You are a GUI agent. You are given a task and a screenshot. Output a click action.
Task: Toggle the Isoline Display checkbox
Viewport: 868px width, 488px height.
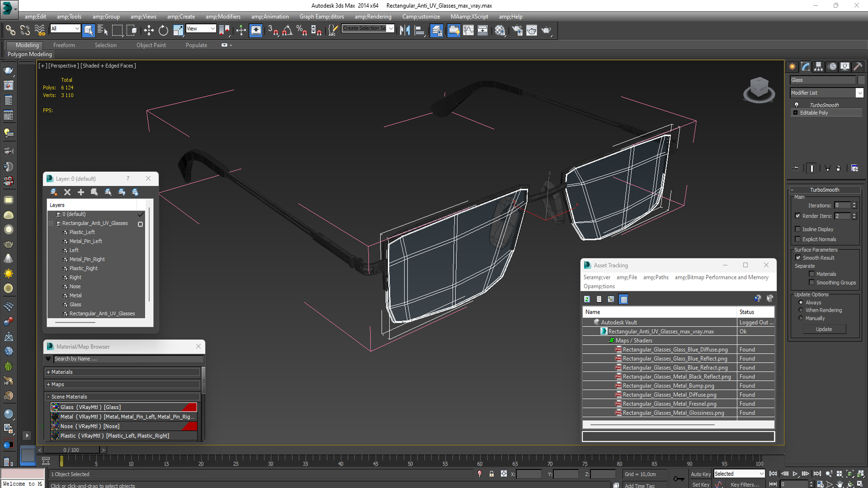pos(797,229)
